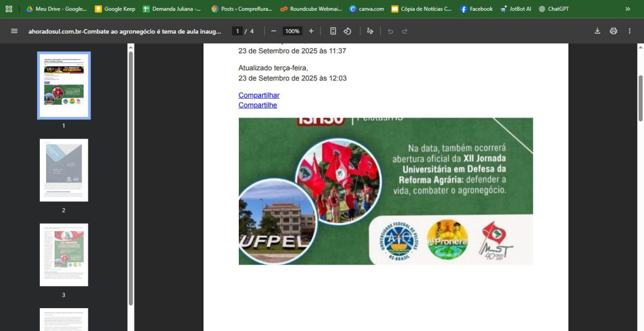Print the PDF document
644x331 pixels.
[614, 31]
